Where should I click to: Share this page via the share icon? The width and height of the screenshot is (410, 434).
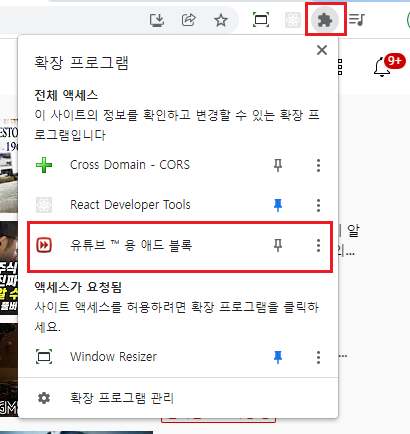point(189,20)
